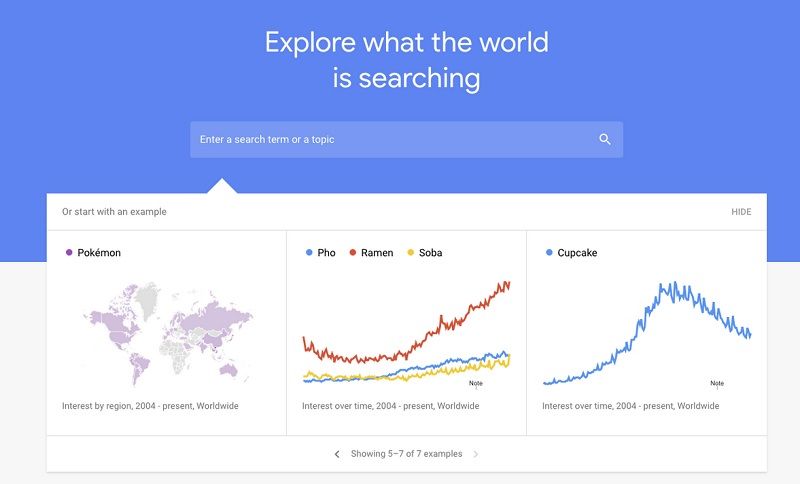Click the Pho label in legend
This screenshot has width=800, height=484.
(x=327, y=252)
